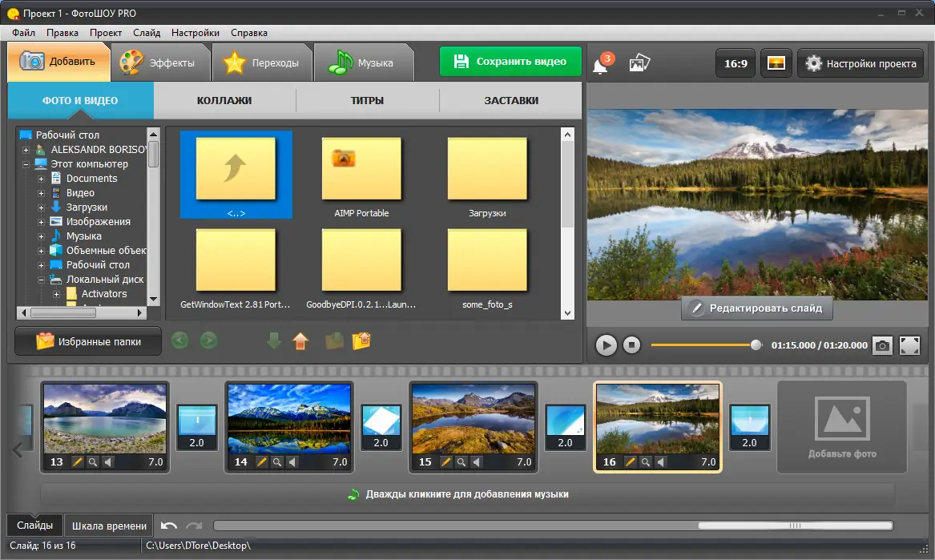Open the Проект menu
Image resolution: width=935 pixels, height=560 pixels.
(106, 33)
